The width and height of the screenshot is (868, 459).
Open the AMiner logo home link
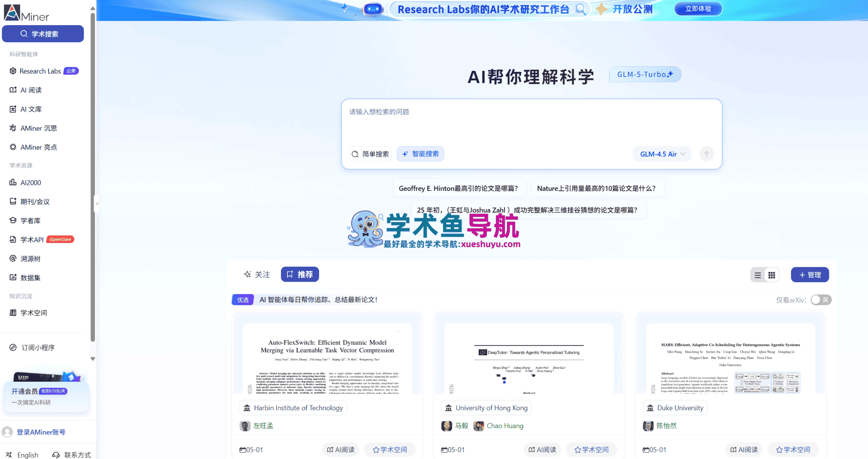[26, 13]
